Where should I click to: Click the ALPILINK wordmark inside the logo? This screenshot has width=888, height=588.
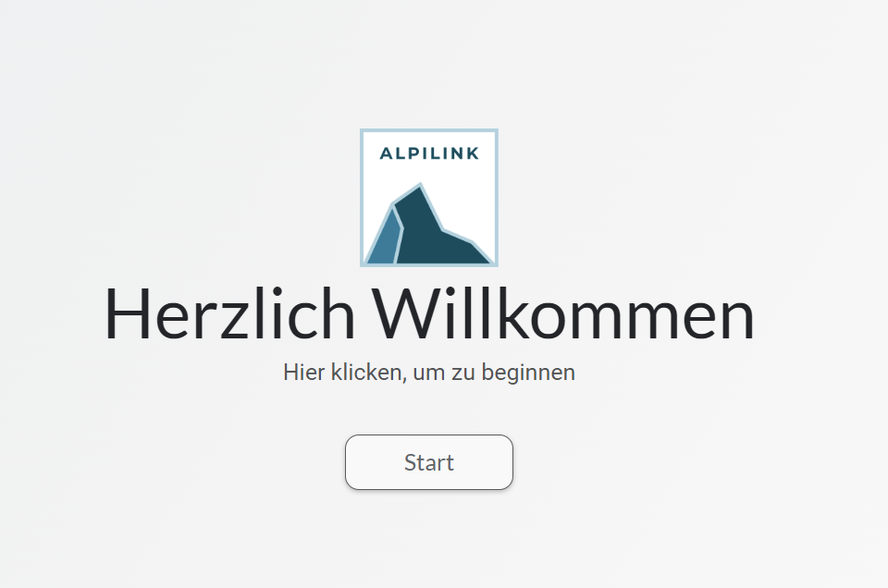[429, 153]
